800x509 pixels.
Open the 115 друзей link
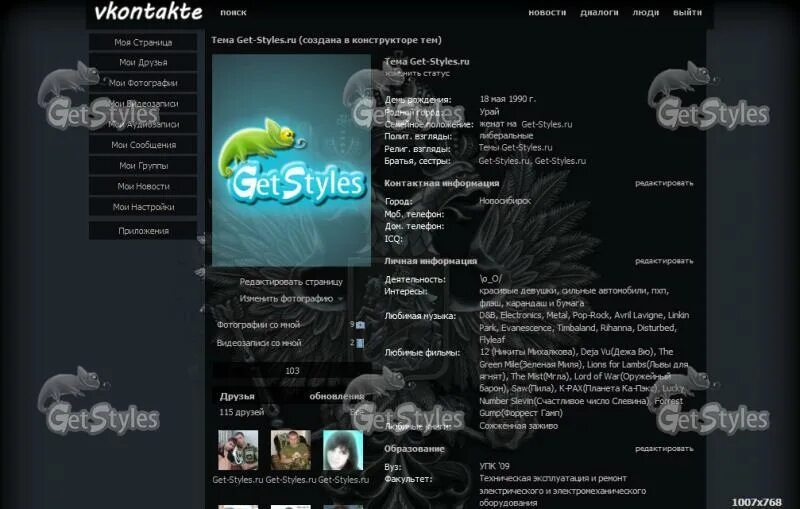[x=241, y=412]
